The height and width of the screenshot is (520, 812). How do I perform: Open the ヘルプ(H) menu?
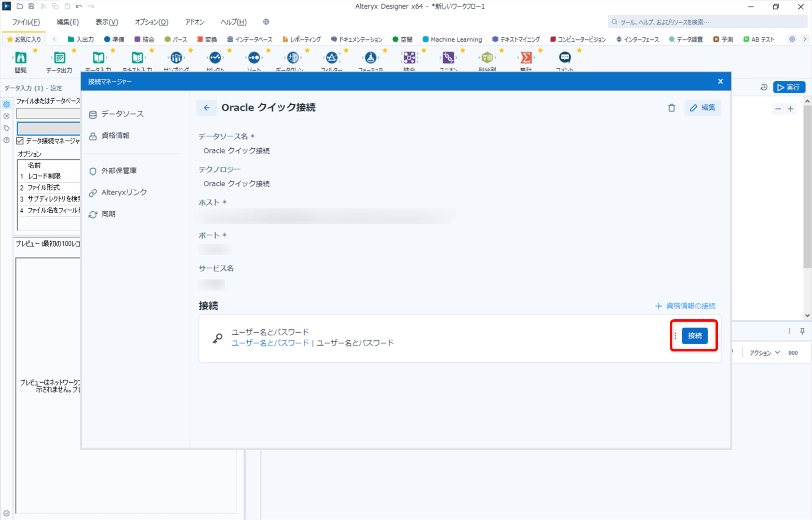pos(233,22)
